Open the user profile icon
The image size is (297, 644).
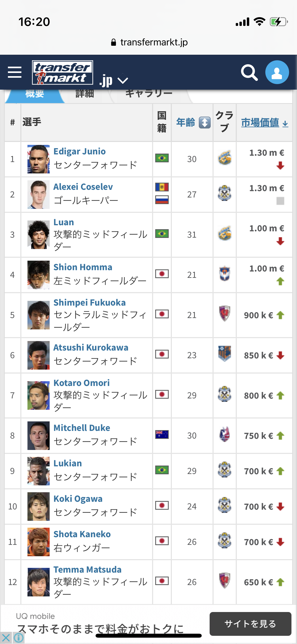point(277,72)
